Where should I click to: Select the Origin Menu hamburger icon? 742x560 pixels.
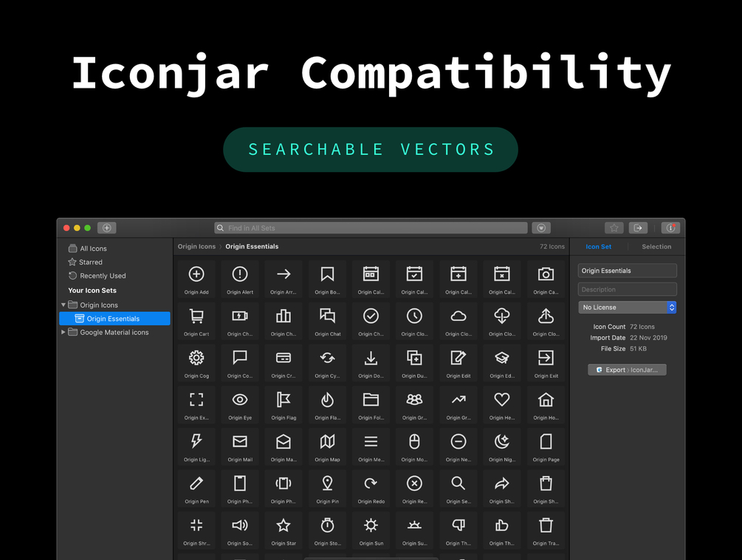click(x=371, y=446)
